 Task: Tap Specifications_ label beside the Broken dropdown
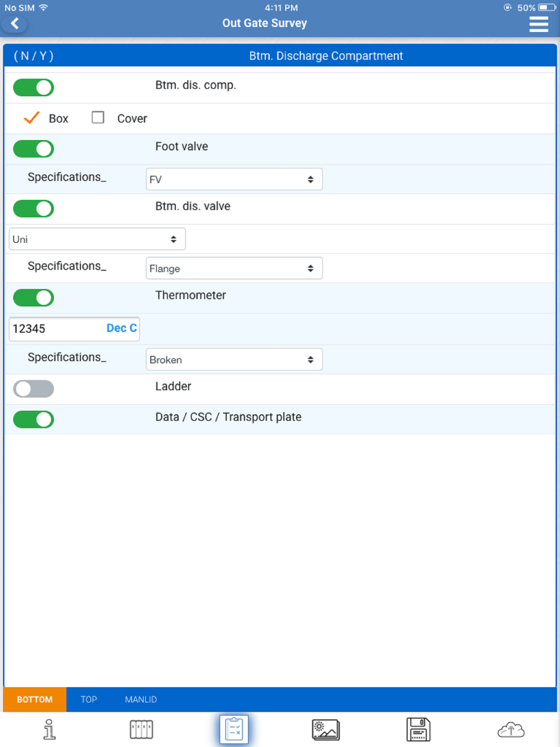pyautogui.click(x=67, y=357)
